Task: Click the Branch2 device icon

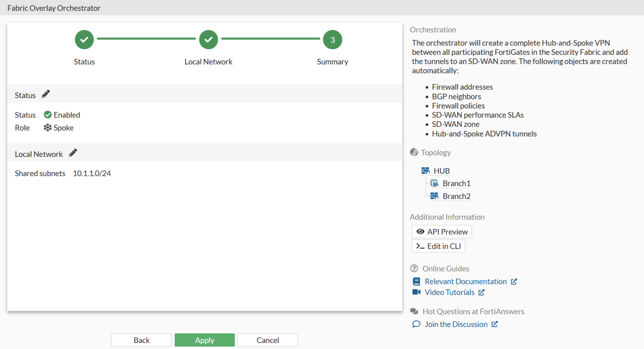Action: 434,196
